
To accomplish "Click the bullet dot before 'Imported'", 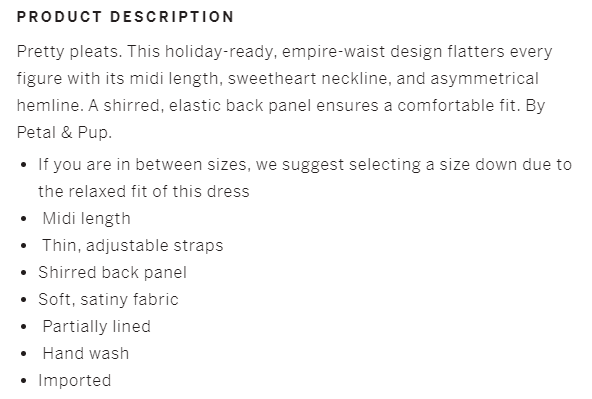I will click(x=24, y=381).
